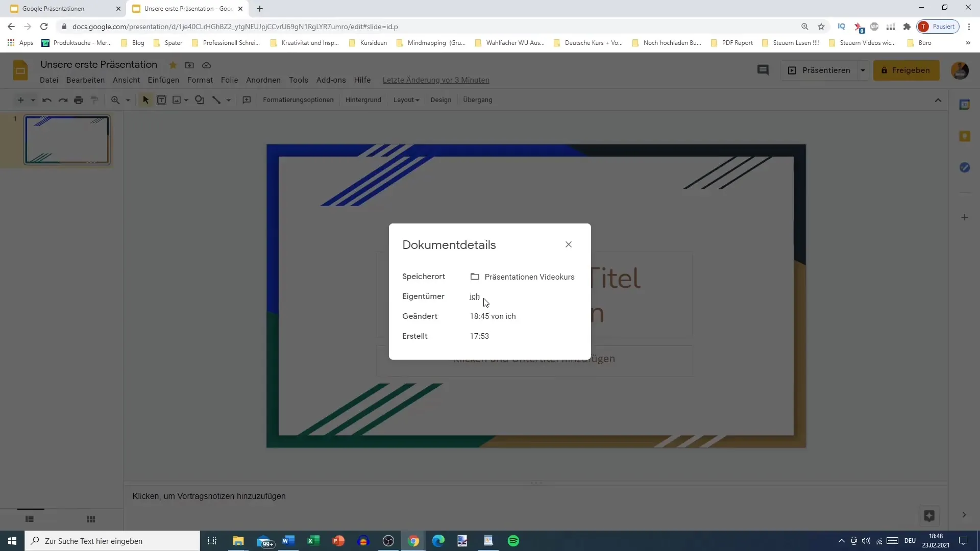Expand new slide layout dropdown arrow
Viewport: 980px width, 551px height.
click(x=33, y=100)
